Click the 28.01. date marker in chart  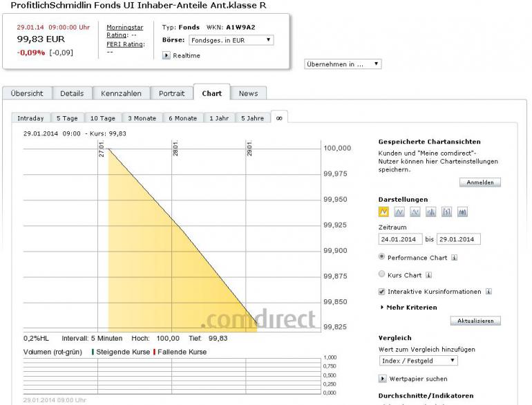coord(175,149)
